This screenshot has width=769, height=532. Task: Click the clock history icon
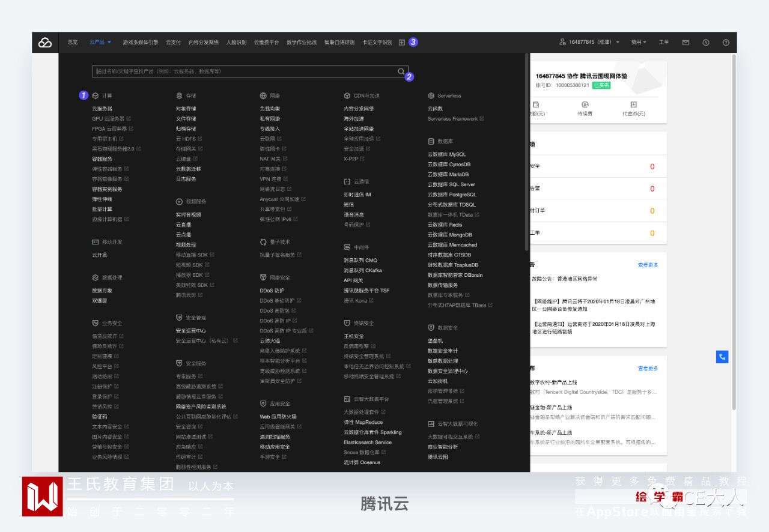pyautogui.click(x=706, y=42)
